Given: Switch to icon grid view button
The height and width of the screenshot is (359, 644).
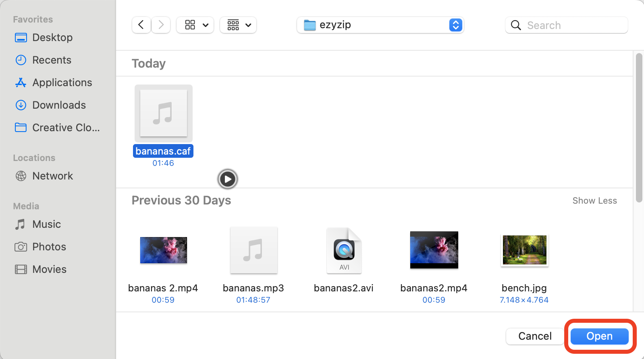Looking at the screenshot, I should coord(190,25).
